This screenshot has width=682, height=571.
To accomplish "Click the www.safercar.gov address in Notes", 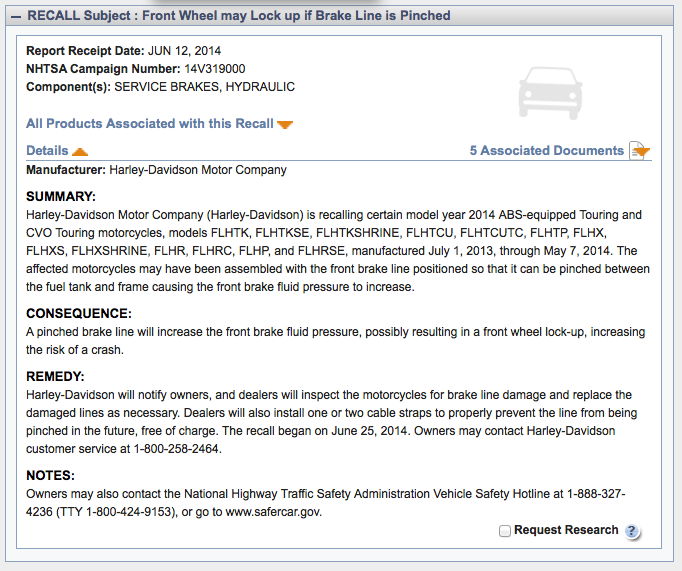I will point(272,512).
